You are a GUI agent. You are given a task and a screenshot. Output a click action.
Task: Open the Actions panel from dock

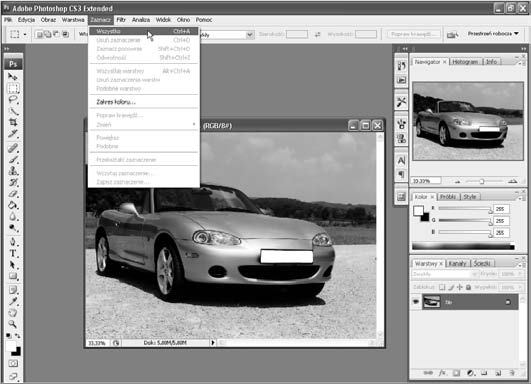pyautogui.click(x=402, y=80)
